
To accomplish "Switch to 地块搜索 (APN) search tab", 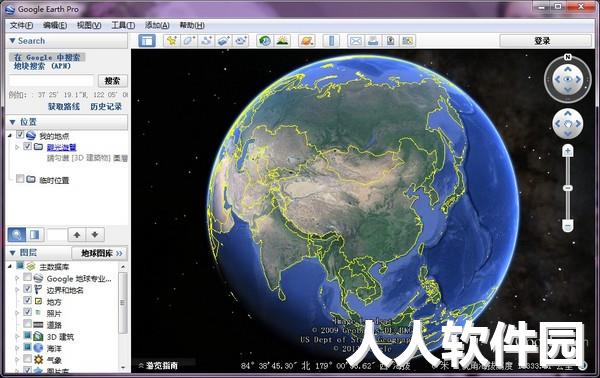I will 42,66.
